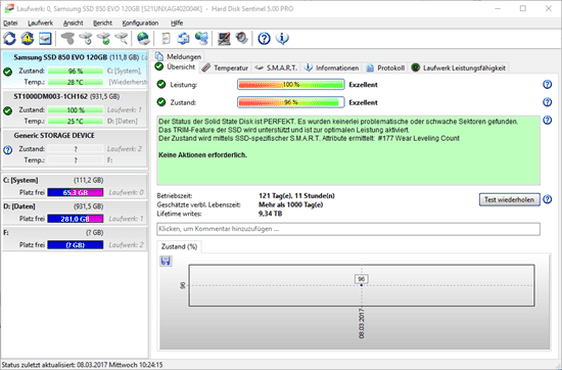
Task: Click the disk with clock toolbar icon
Action: click(x=86, y=38)
